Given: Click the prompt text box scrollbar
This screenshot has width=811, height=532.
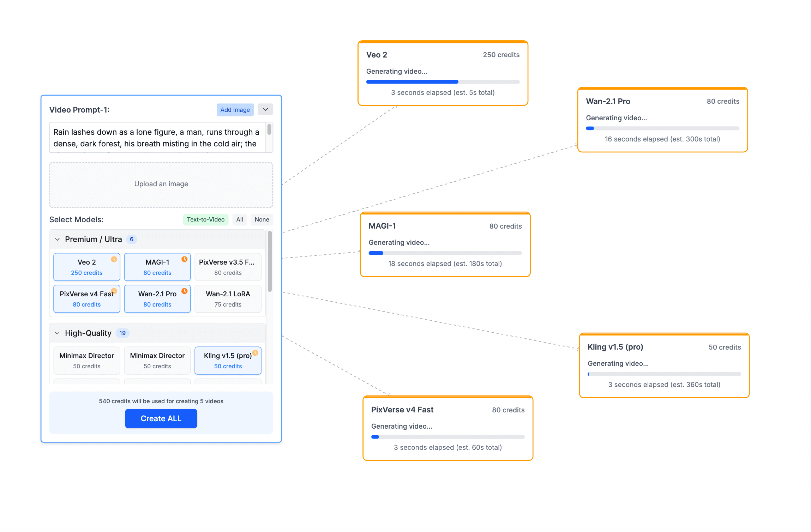Looking at the screenshot, I should point(269,129).
